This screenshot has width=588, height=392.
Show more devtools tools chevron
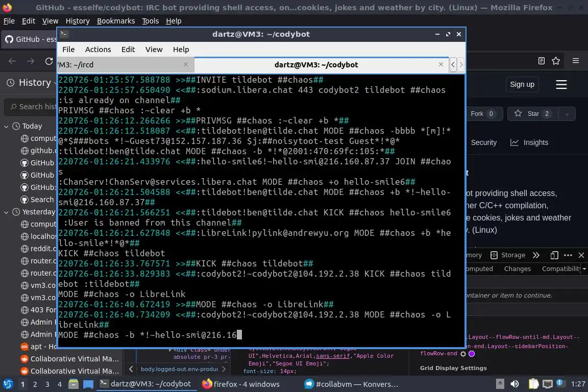pos(536,255)
